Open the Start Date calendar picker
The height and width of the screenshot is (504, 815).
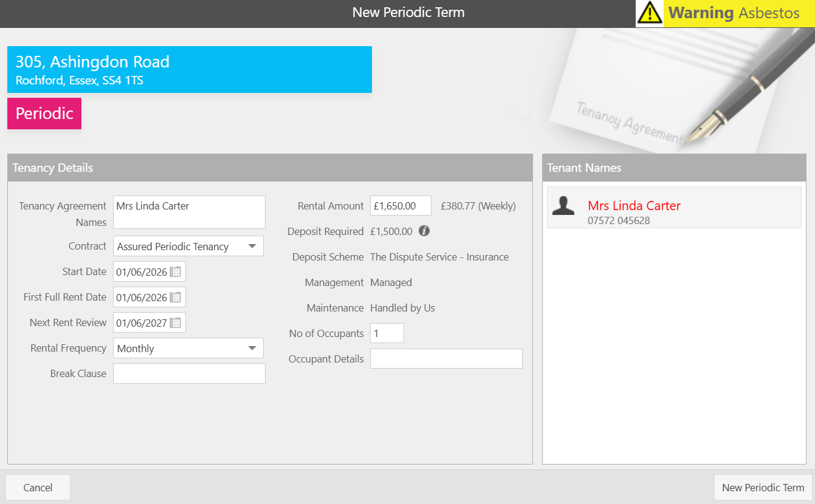176,272
